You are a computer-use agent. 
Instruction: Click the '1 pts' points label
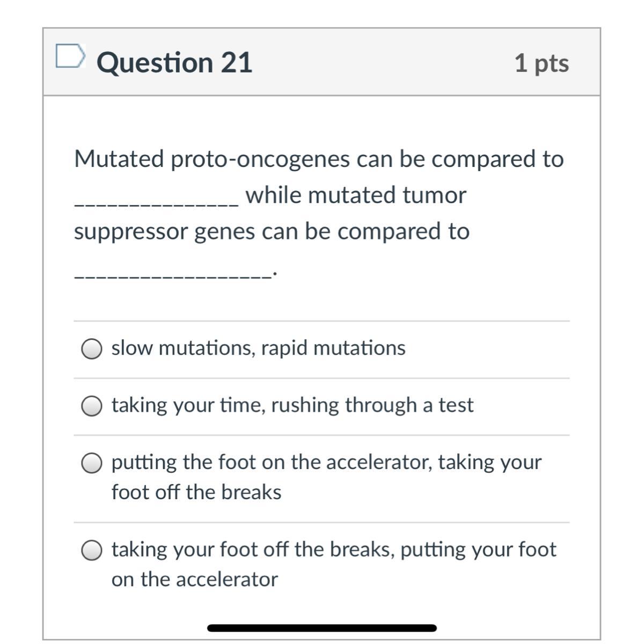coord(541,63)
